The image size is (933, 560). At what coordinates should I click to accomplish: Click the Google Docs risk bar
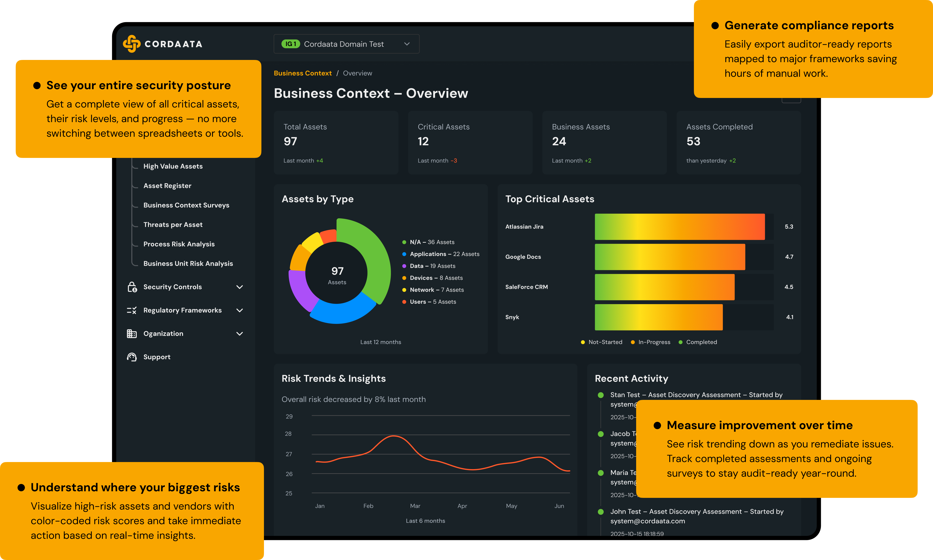tap(670, 257)
